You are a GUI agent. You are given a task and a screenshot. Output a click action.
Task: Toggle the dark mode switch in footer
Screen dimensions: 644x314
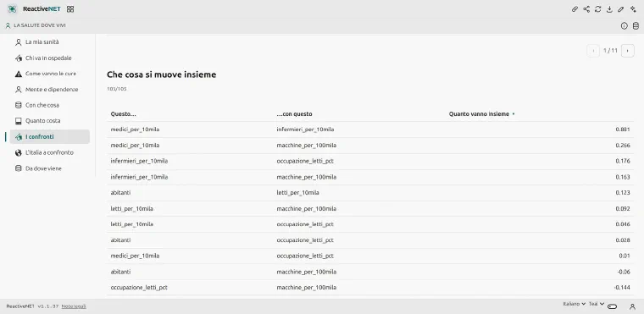click(x=613, y=306)
